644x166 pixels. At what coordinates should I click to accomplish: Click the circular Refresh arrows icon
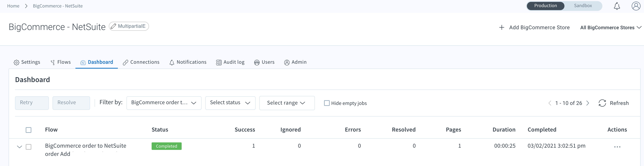coord(602,103)
